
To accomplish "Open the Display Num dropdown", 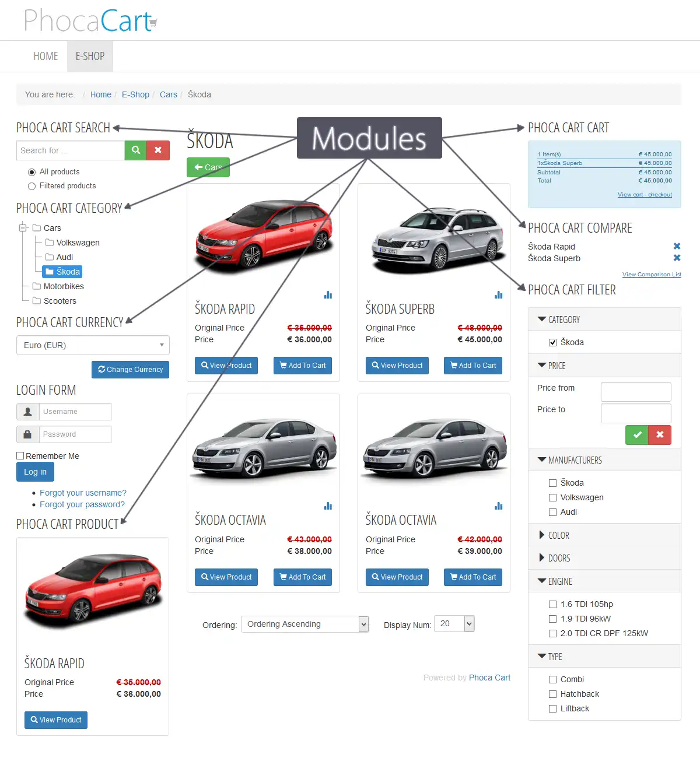I will point(454,624).
